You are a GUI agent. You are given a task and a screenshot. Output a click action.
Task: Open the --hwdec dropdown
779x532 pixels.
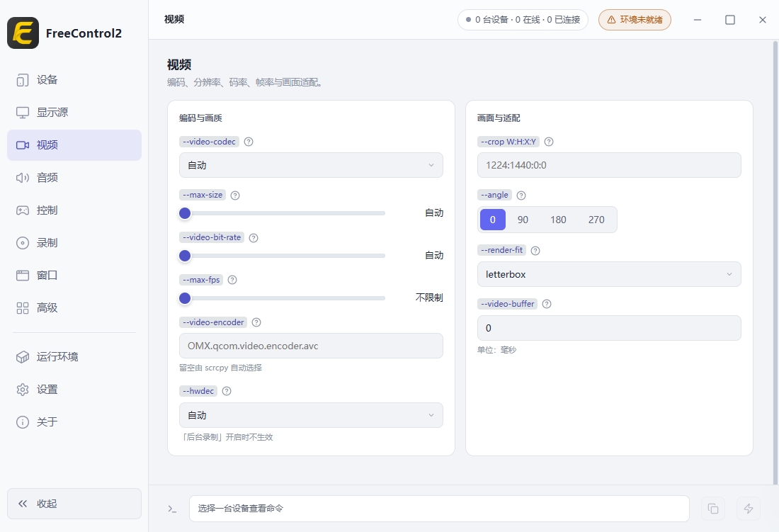coord(311,415)
